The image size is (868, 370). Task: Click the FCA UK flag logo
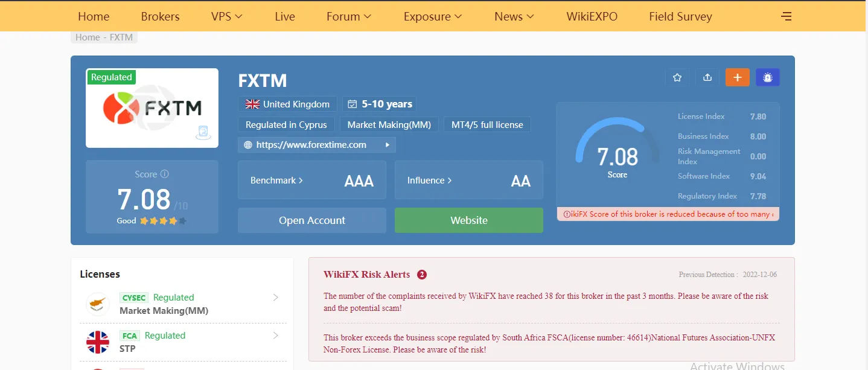click(x=97, y=342)
